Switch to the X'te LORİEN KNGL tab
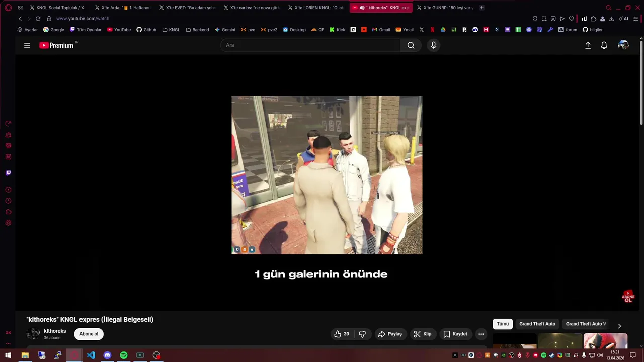Image resolution: width=644 pixels, height=362 pixels. (316, 8)
